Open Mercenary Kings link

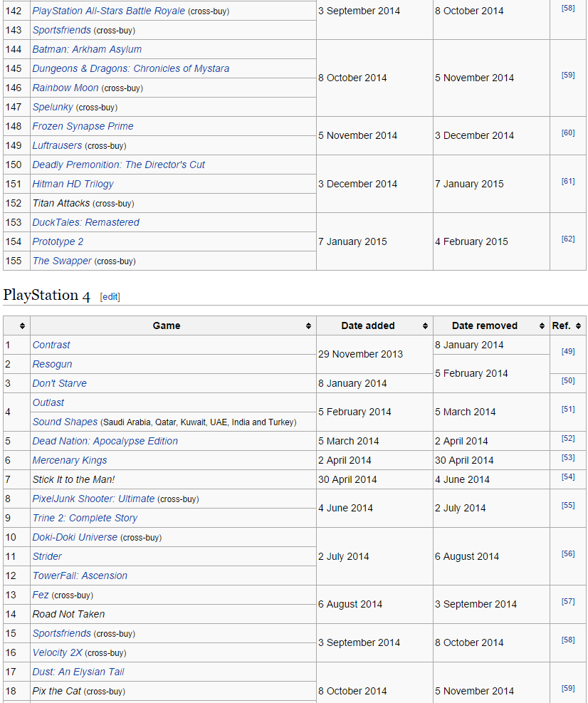tap(70, 460)
